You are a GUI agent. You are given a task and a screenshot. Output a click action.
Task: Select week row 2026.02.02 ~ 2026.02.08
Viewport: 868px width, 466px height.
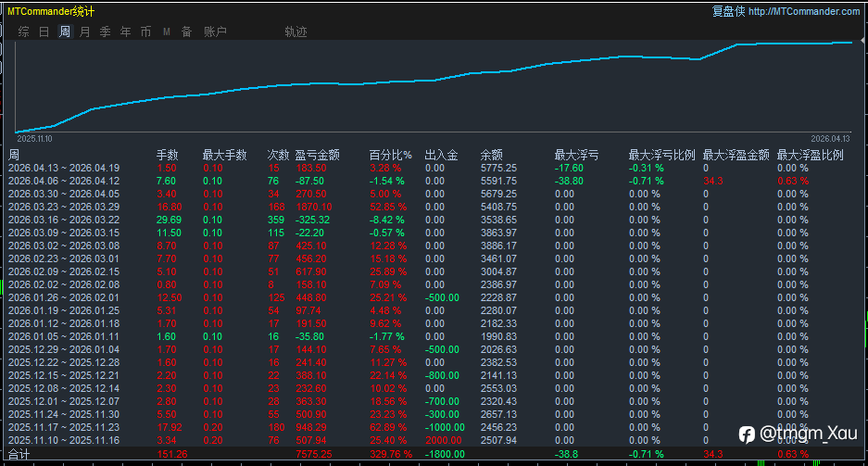(x=434, y=284)
